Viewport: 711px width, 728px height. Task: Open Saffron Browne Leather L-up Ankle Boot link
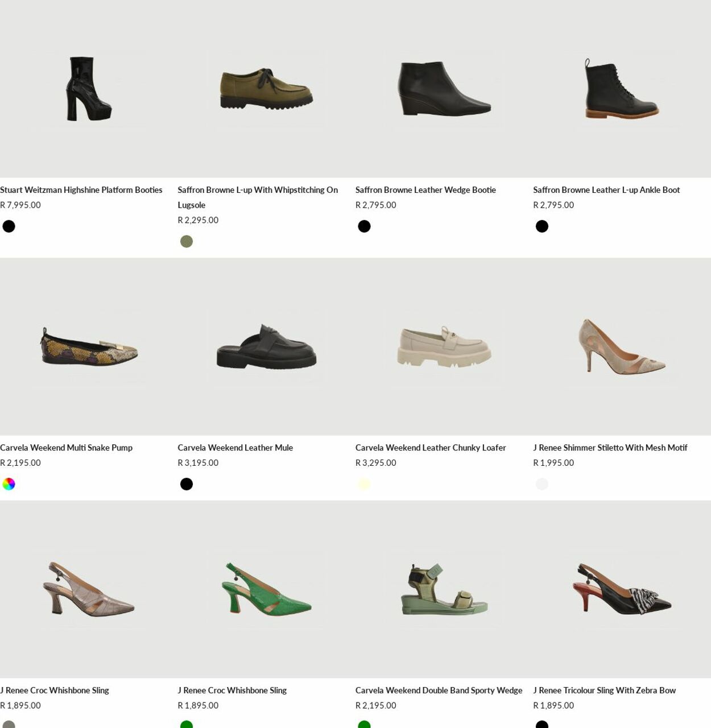606,190
